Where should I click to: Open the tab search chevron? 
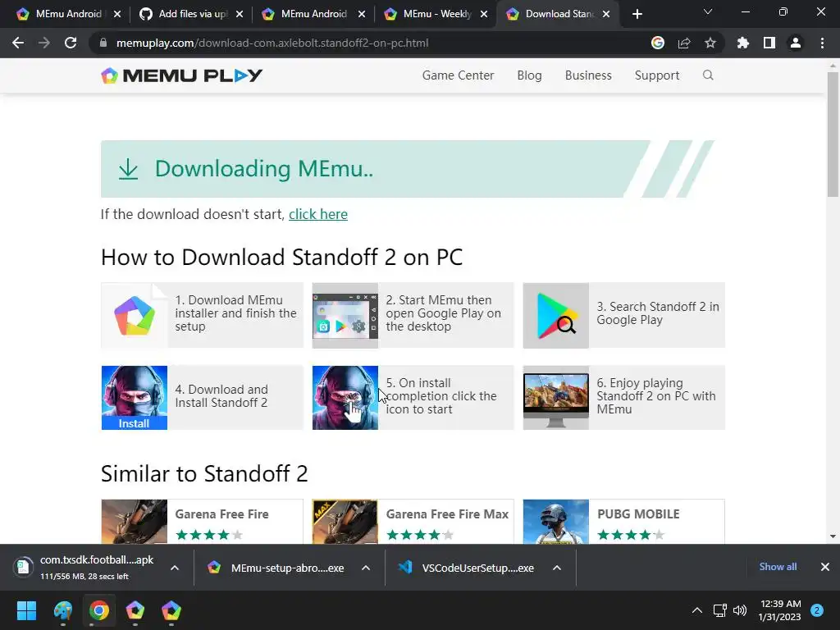click(x=708, y=11)
